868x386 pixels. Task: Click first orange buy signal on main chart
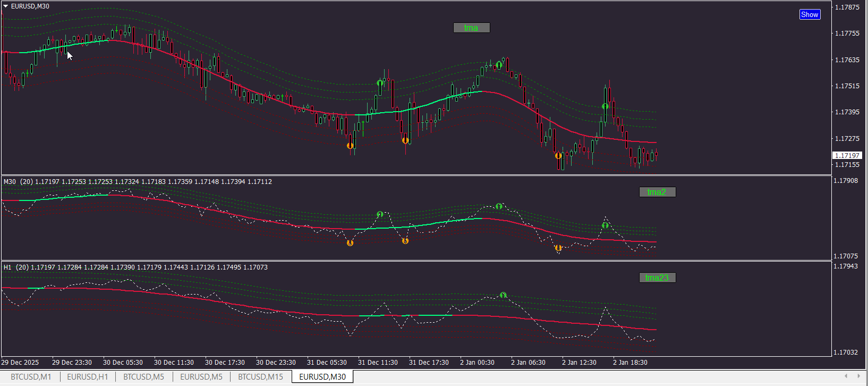point(350,146)
